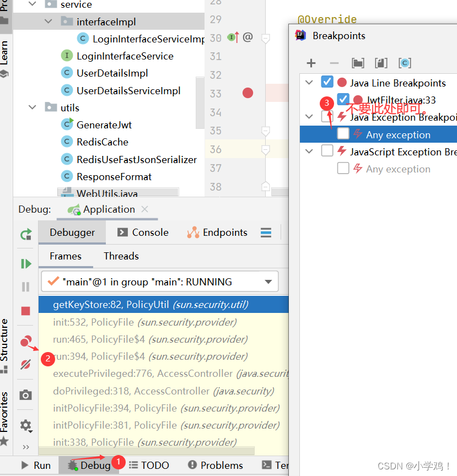Collapse the Java Line Breakpoints group
The height and width of the screenshot is (476, 457).
[309, 81]
